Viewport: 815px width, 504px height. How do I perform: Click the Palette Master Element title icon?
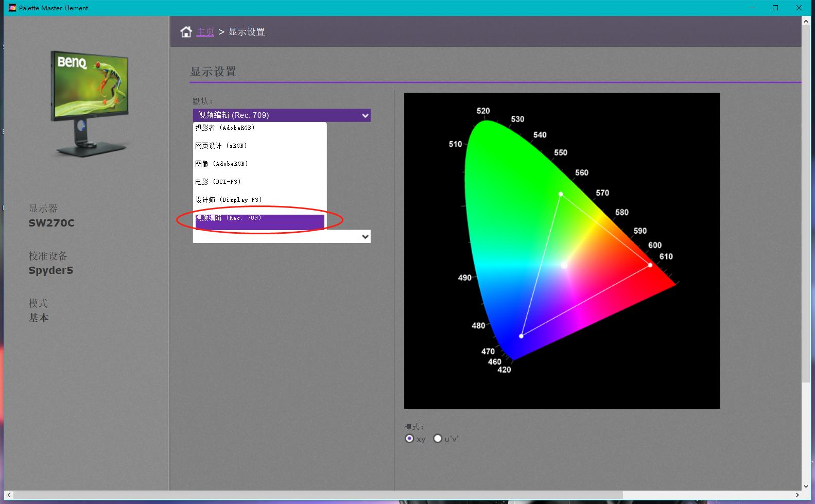(12, 8)
